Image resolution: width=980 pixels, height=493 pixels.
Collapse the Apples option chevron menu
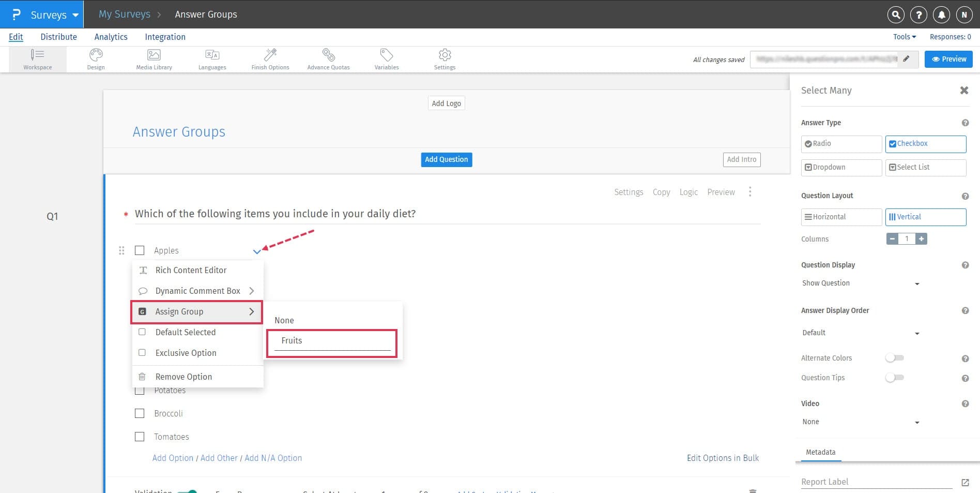click(x=257, y=251)
